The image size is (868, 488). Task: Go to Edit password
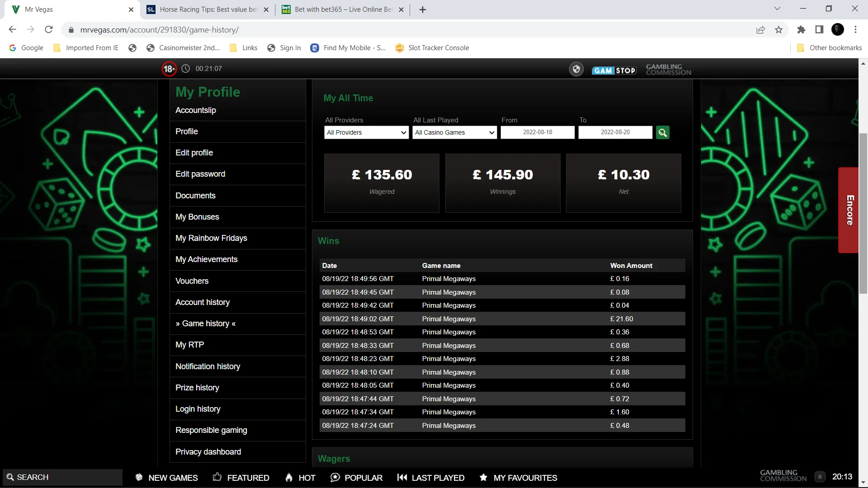pyautogui.click(x=200, y=174)
